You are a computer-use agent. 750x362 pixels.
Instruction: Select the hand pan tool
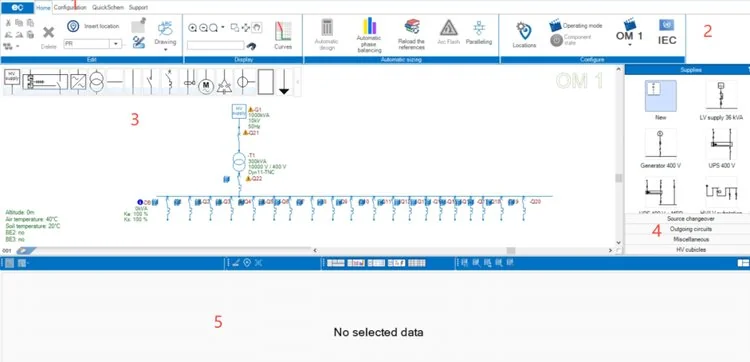[257, 27]
